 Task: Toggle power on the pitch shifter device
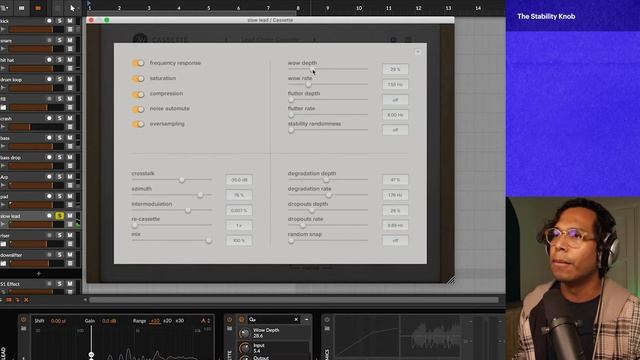23,320
